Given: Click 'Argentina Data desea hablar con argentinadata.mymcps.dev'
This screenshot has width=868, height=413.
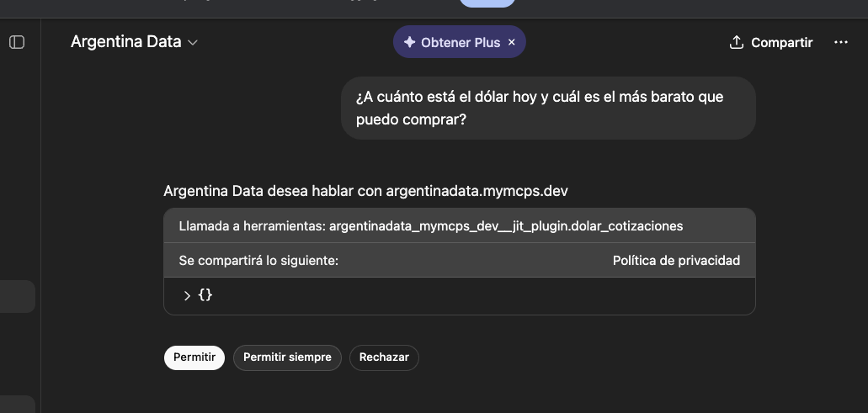Looking at the screenshot, I should [x=365, y=191].
